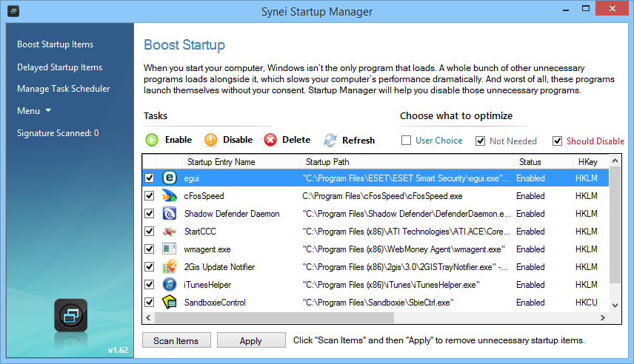Click the Enable task label
This screenshot has height=364, width=634.
point(178,140)
